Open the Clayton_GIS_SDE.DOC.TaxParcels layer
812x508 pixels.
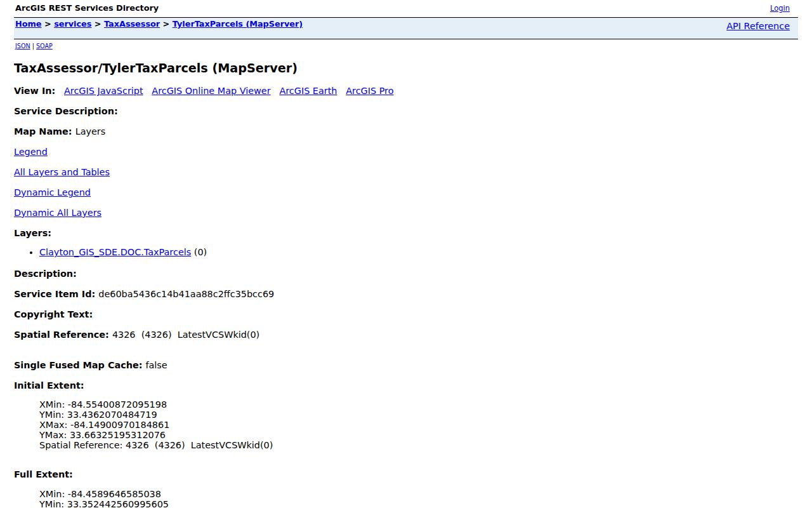(x=115, y=252)
